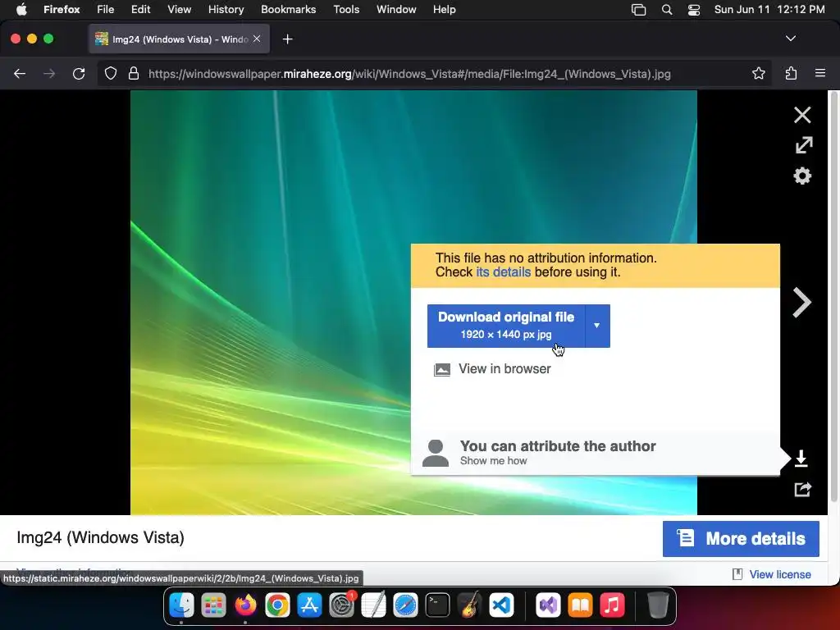Open Finder from the Dock
This screenshot has height=630, width=840.
(181, 605)
